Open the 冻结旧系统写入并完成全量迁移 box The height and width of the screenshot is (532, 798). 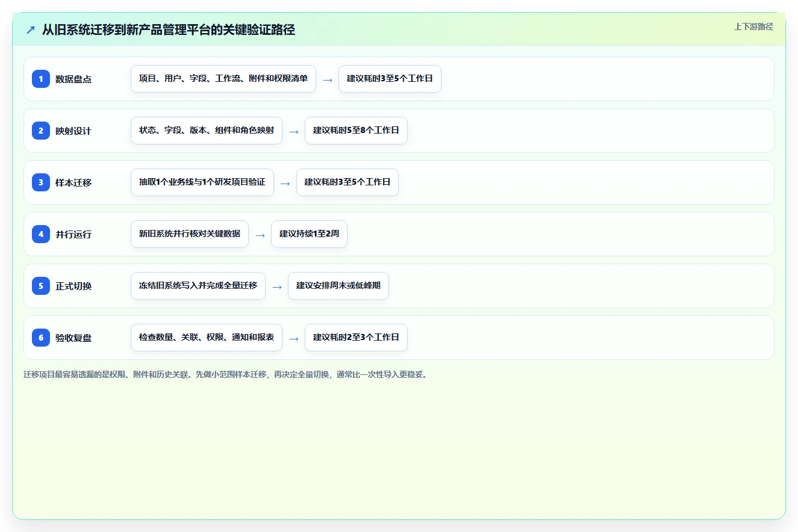coord(198,286)
